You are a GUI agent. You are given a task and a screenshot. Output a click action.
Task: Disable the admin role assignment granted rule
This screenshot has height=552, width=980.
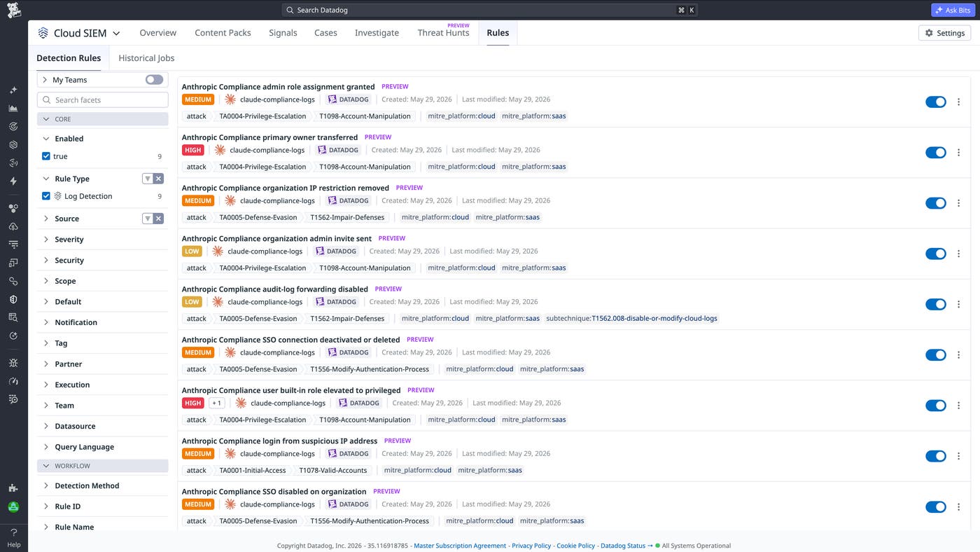click(x=936, y=102)
